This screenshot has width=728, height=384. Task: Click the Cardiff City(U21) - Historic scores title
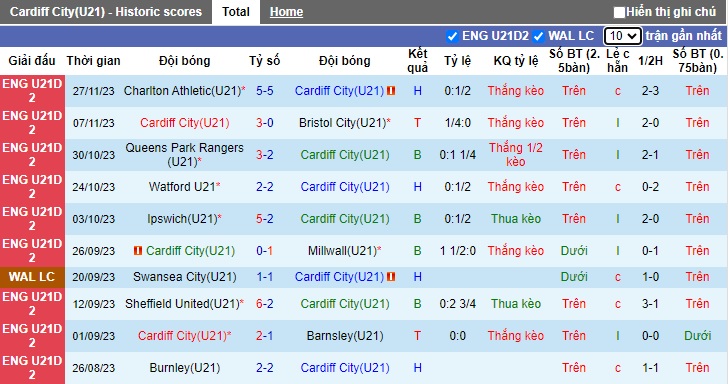point(106,12)
